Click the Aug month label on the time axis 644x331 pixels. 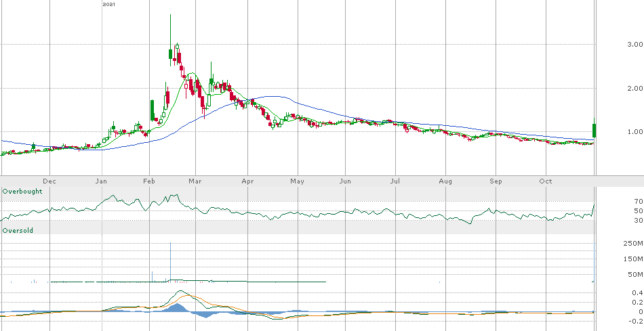(445, 181)
